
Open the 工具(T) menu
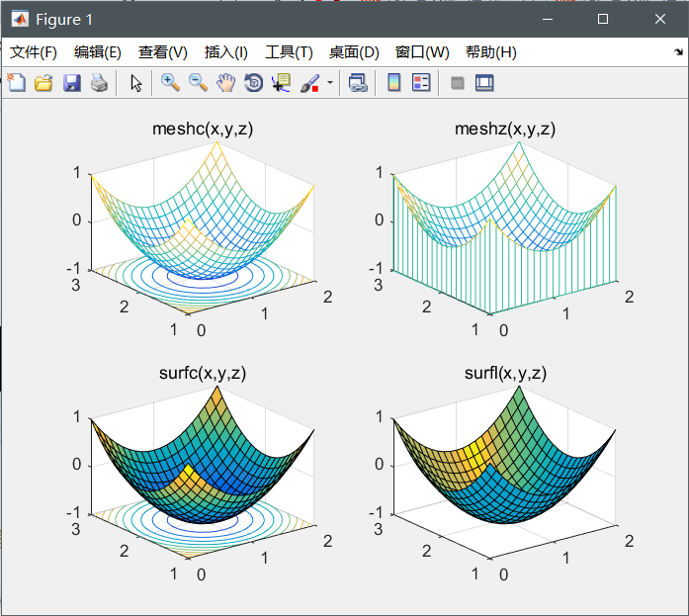289,52
